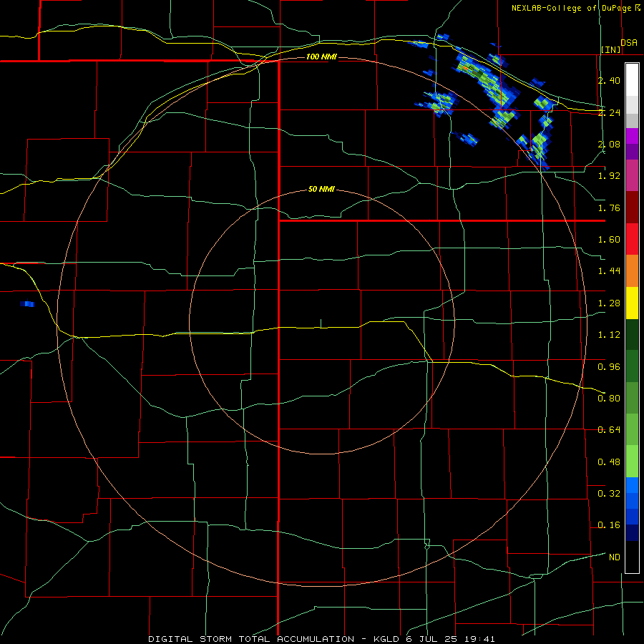Click the 2.40 legend value
Image resolution: width=644 pixels, height=644 pixels.
coord(609,80)
